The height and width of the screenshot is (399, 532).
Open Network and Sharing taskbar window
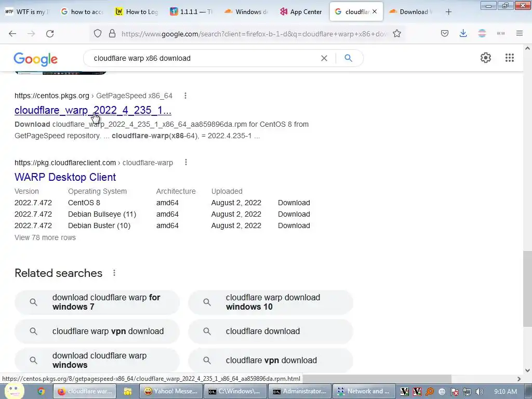coord(364,391)
